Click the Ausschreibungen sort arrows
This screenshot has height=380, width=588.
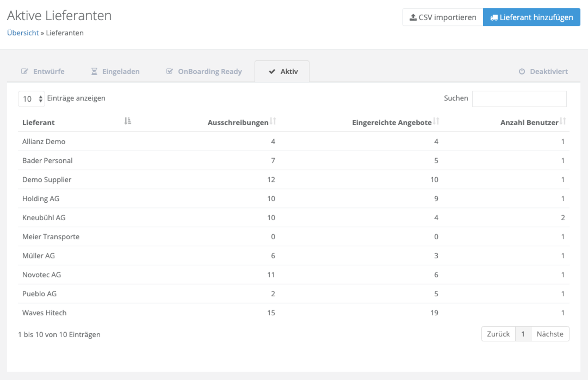pyautogui.click(x=273, y=121)
